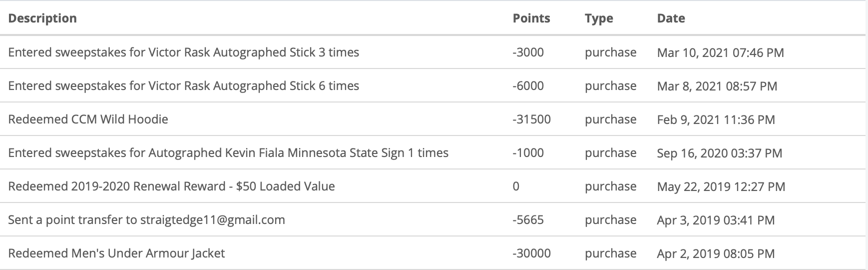Click the Type column header
The image size is (868, 270).
[x=599, y=18]
